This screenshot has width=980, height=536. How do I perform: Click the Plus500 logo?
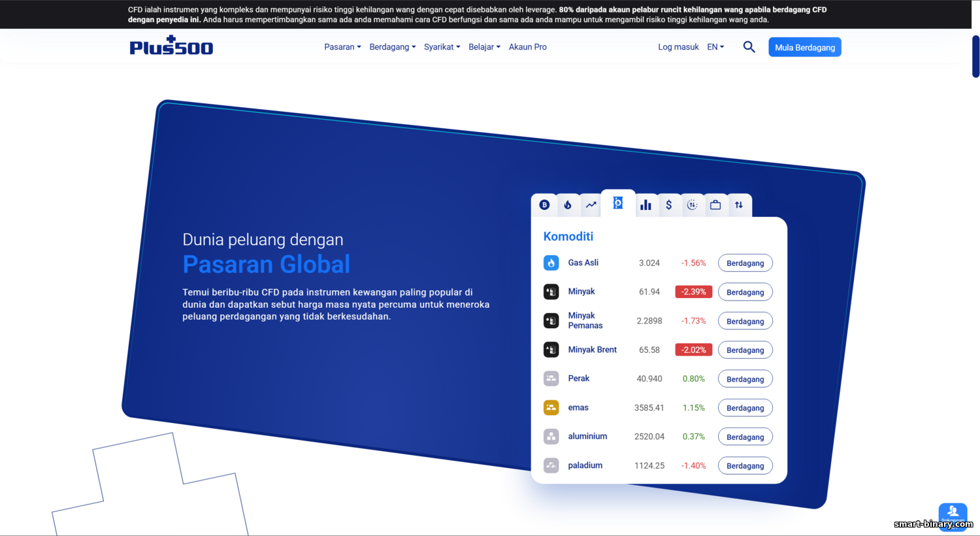click(171, 46)
